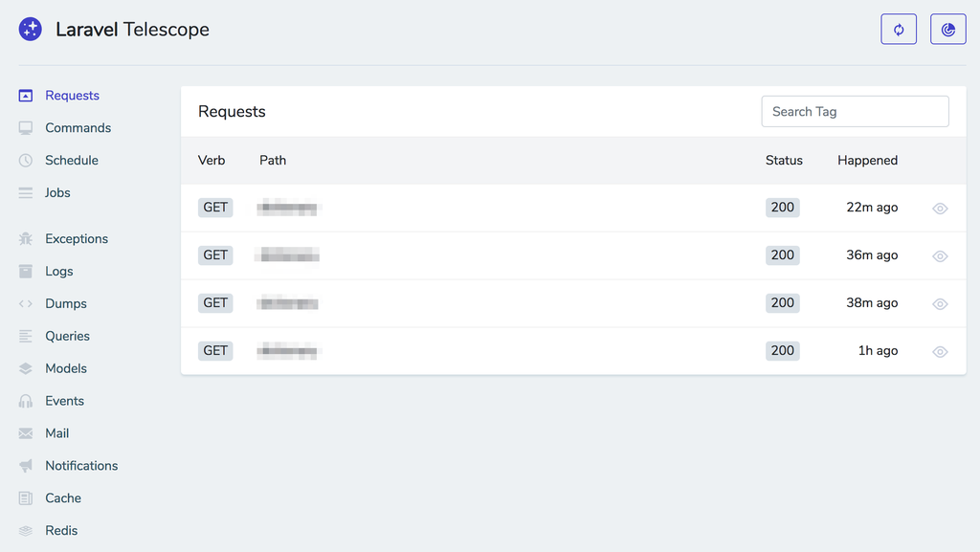
Task: Click the Happened column header
Action: pyautogui.click(x=867, y=161)
